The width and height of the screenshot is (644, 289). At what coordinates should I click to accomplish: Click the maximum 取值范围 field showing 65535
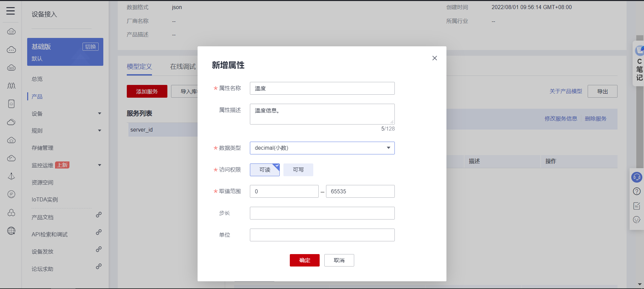click(360, 191)
